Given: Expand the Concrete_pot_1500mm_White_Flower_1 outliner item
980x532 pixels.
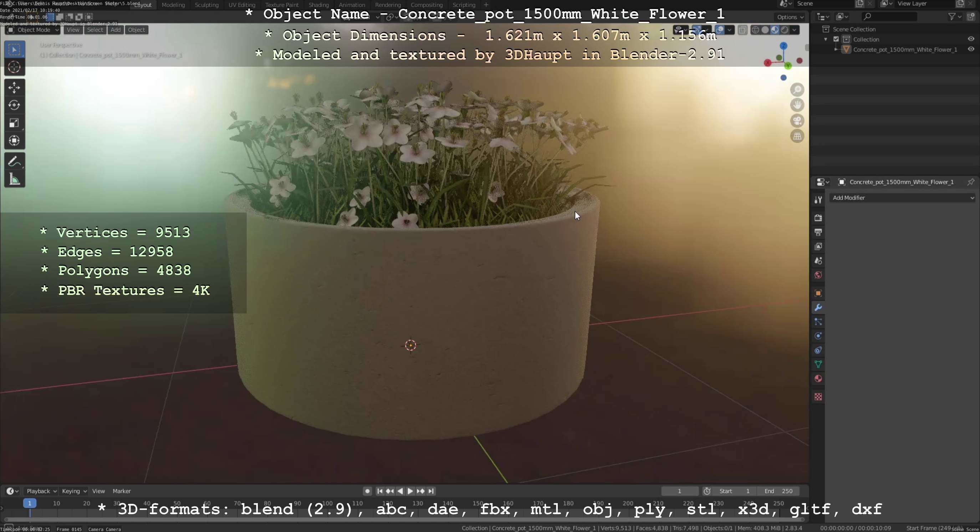Looking at the screenshot, I should pos(836,50).
